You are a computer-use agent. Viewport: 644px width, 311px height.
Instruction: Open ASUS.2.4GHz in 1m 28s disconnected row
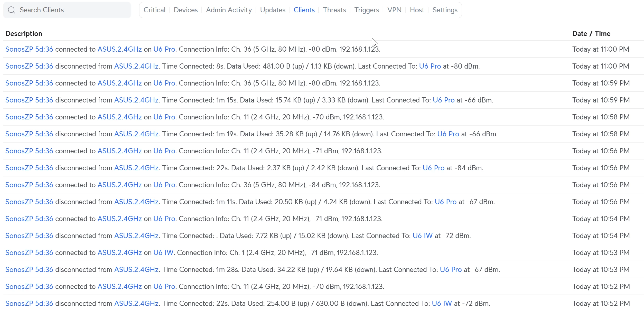click(x=136, y=269)
